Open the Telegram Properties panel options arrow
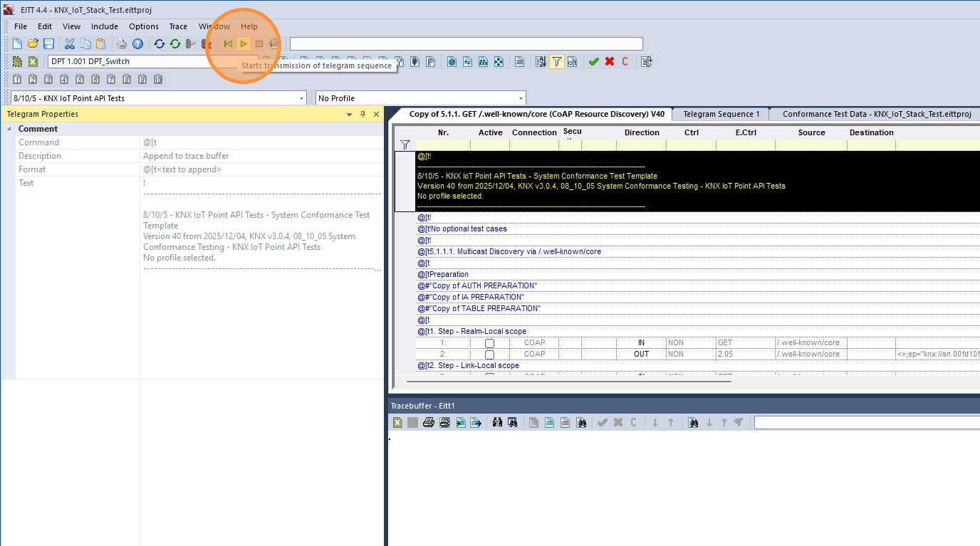The width and height of the screenshot is (980, 546). (349, 114)
